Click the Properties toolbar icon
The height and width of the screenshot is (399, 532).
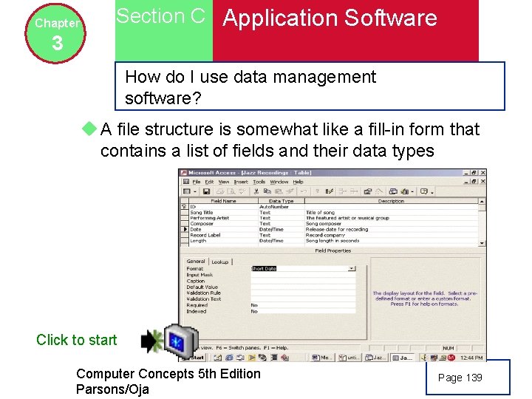click(x=368, y=191)
